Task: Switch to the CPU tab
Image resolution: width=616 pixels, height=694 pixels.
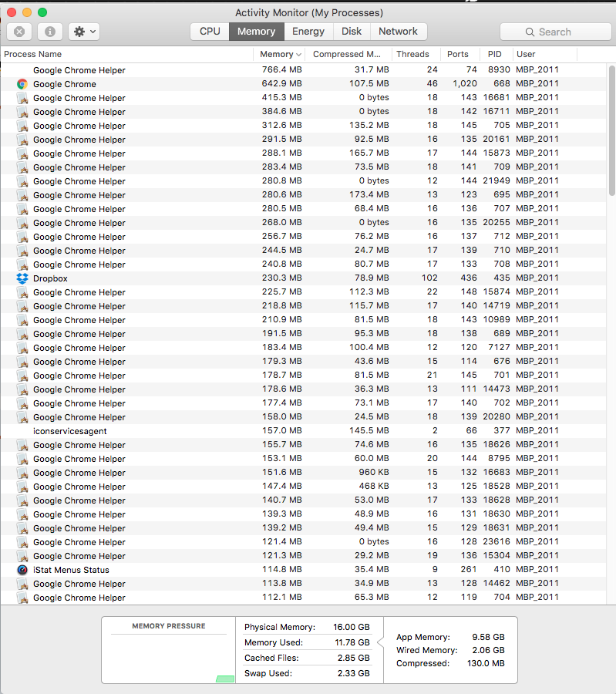Action: tap(210, 32)
